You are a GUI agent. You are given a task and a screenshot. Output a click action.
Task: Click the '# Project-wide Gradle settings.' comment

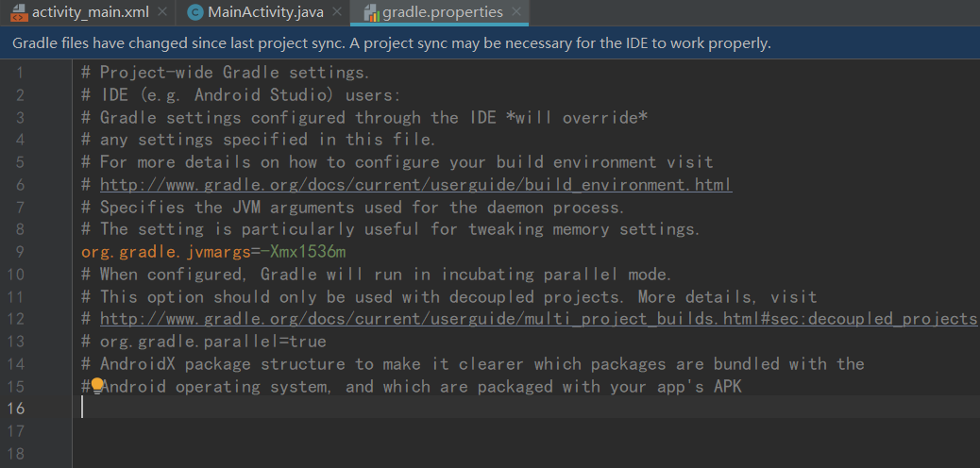tap(226, 73)
